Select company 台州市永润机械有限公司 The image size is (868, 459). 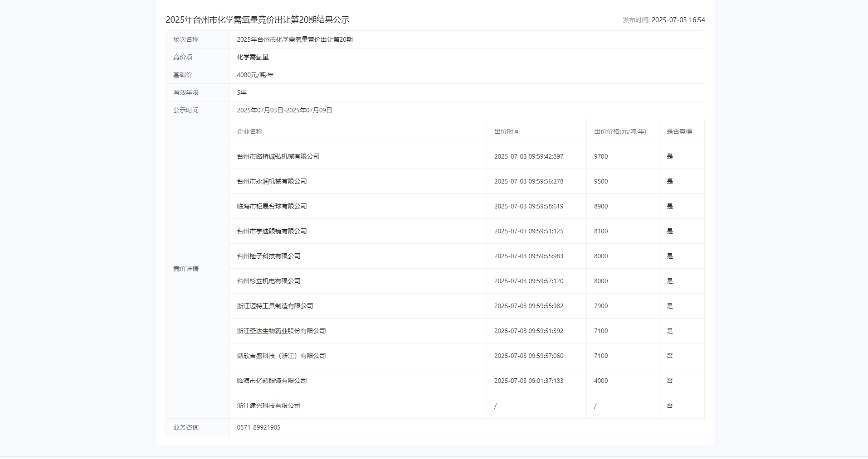click(272, 181)
